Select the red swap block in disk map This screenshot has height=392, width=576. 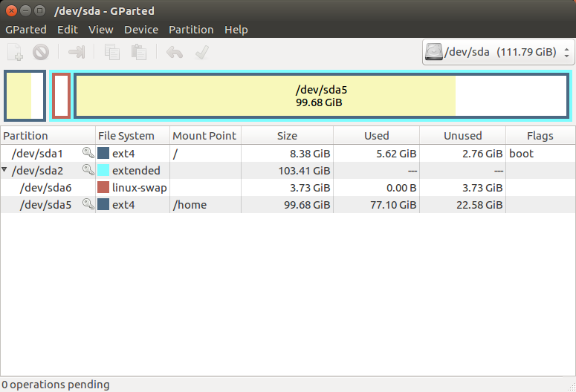tap(62, 97)
